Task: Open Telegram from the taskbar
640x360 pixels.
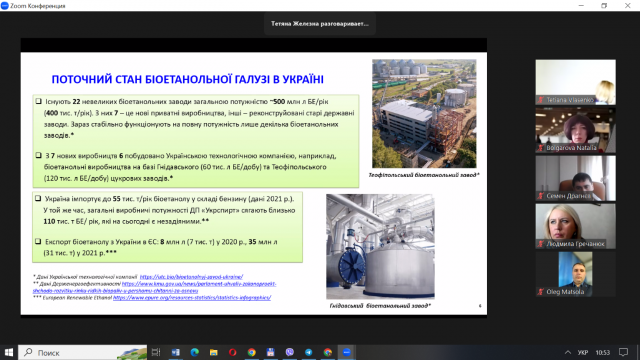Action: coord(309,352)
